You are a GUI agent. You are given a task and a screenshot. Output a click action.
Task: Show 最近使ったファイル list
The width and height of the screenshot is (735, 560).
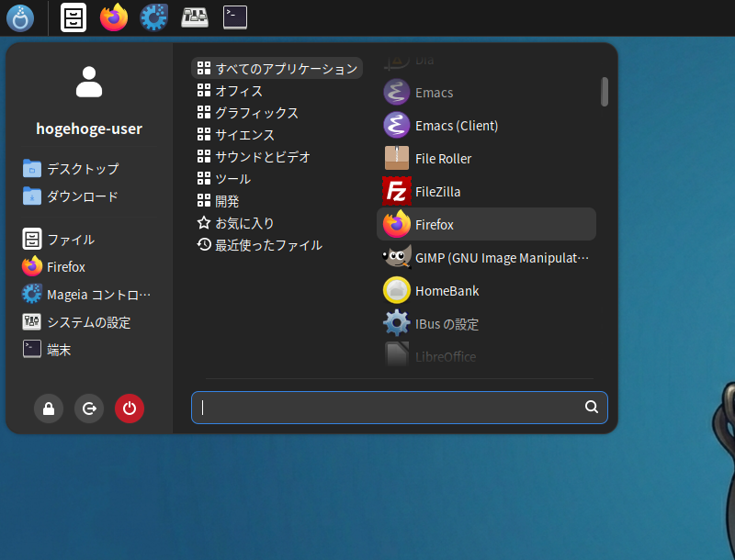click(x=260, y=245)
